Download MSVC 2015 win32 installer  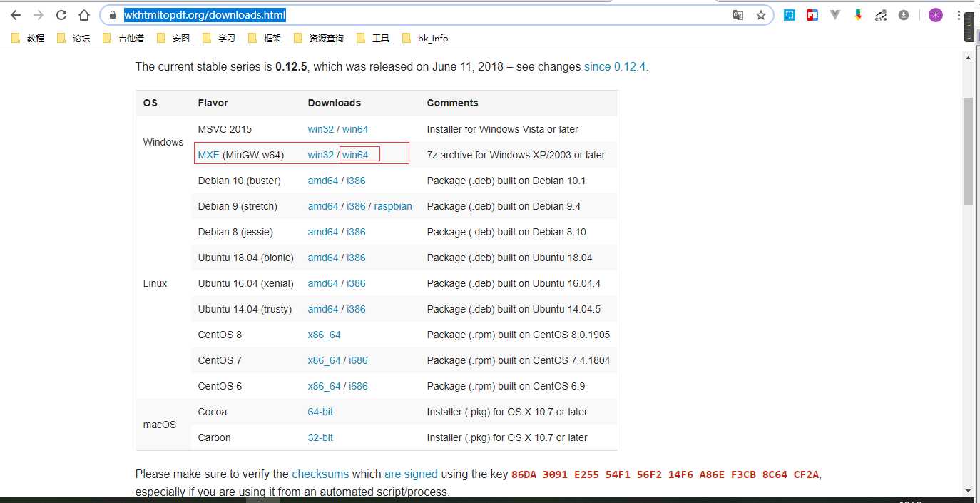click(x=321, y=129)
